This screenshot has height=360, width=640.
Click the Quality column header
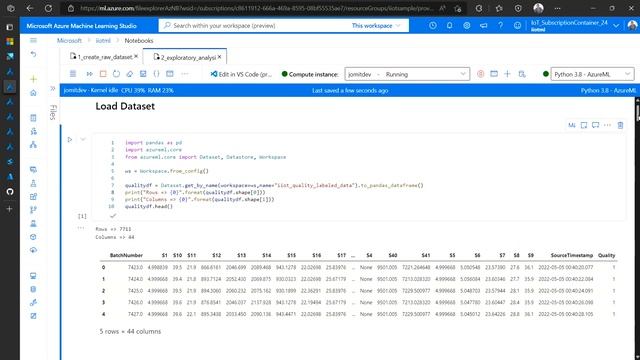607,255
